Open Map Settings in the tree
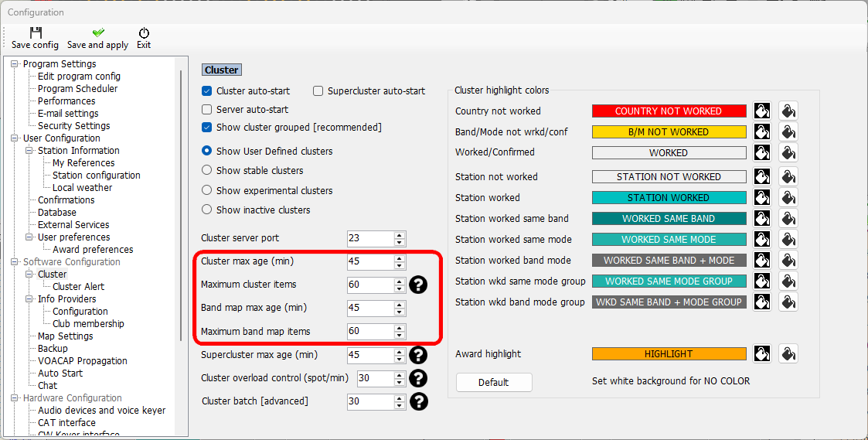The height and width of the screenshot is (440, 868). point(66,336)
